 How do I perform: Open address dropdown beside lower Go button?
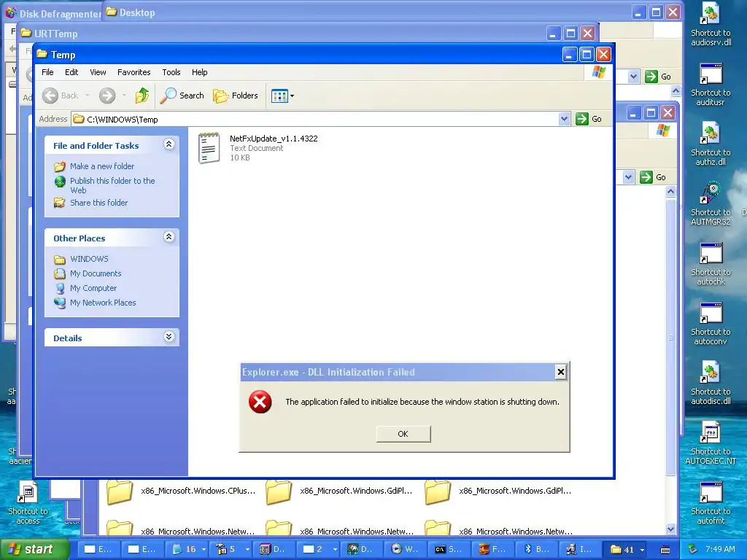coord(628,177)
